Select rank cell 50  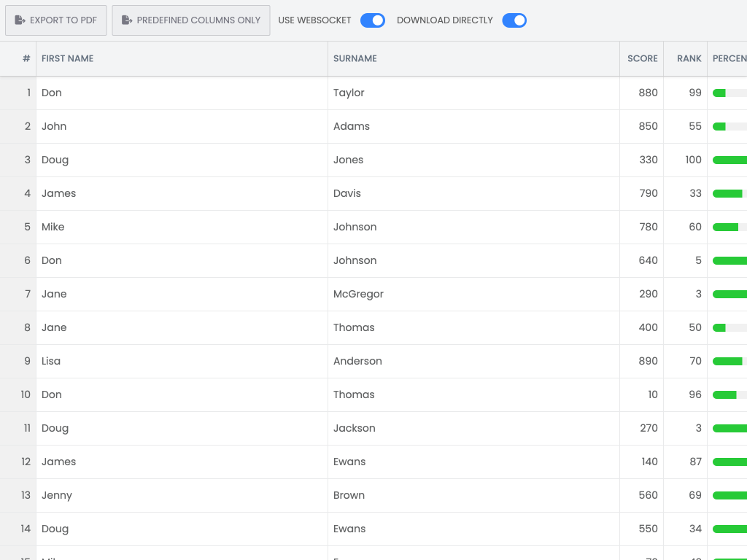[685, 327]
